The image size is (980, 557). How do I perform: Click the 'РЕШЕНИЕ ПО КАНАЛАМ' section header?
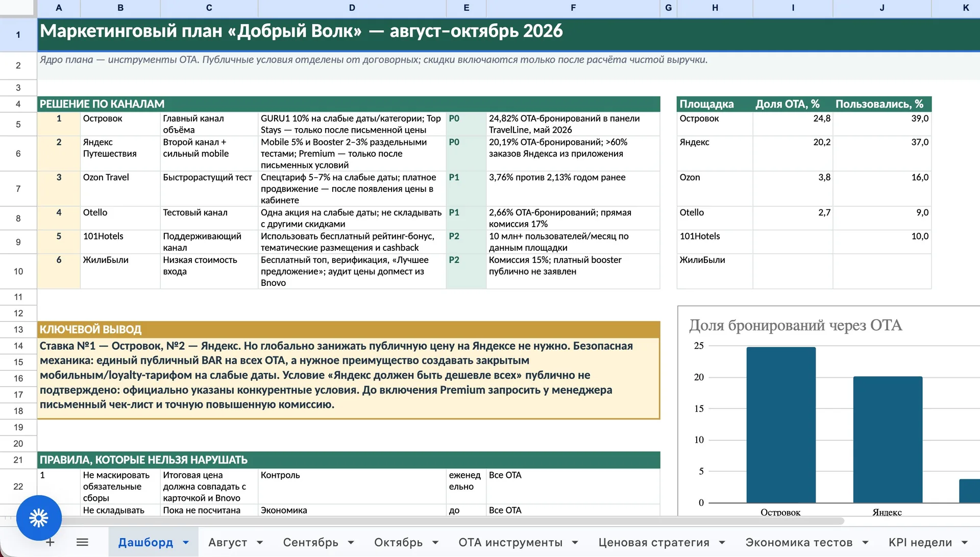coord(349,104)
